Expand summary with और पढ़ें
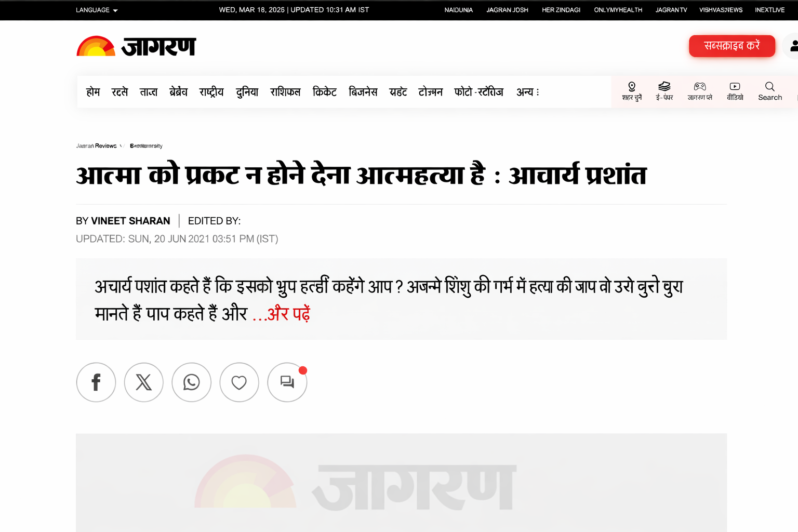This screenshot has height=532, width=798. pyautogui.click(x=282, y=314)
